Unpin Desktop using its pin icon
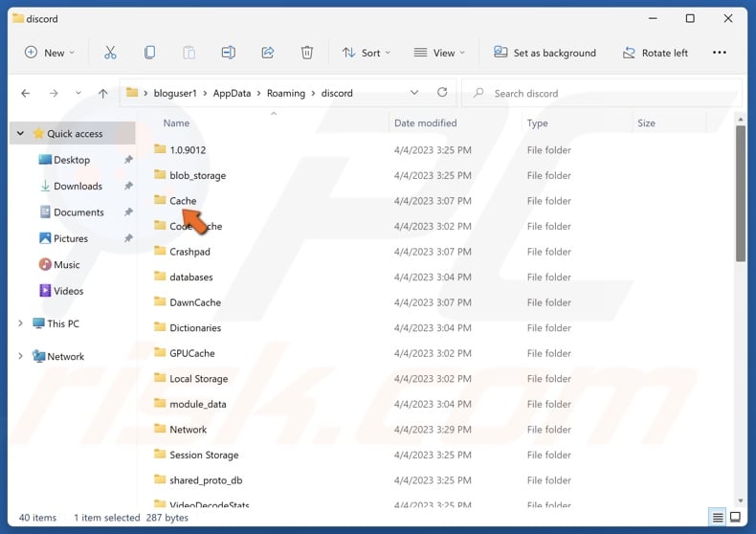756x534 pixels. click(x=128, y=160)
